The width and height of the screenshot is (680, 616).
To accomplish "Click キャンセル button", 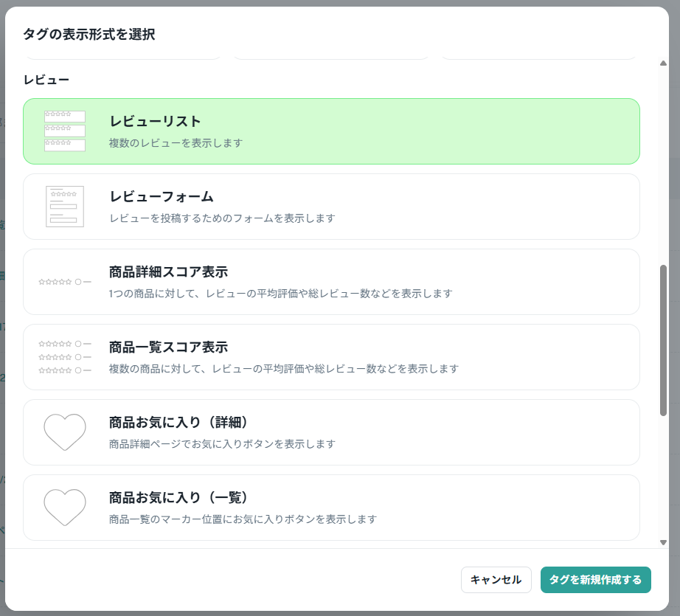I will [496, 580].
